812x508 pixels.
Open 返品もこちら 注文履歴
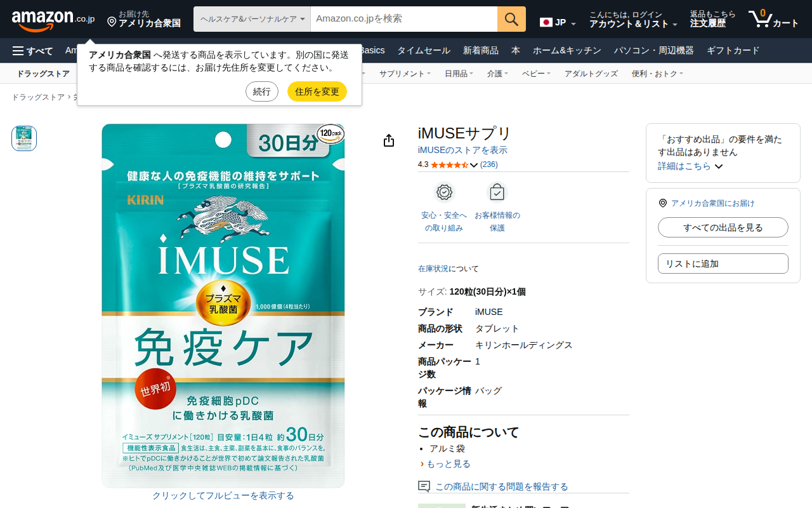713,19
